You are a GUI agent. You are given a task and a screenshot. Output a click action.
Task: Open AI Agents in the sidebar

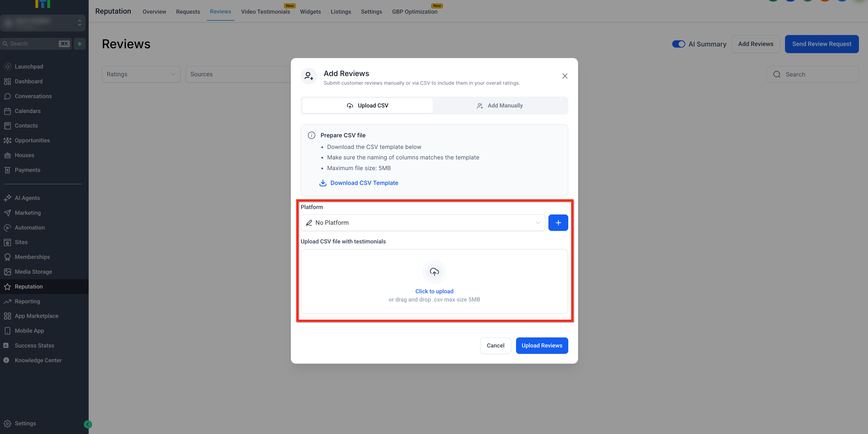pyautogui.click(x=27, y=198)
